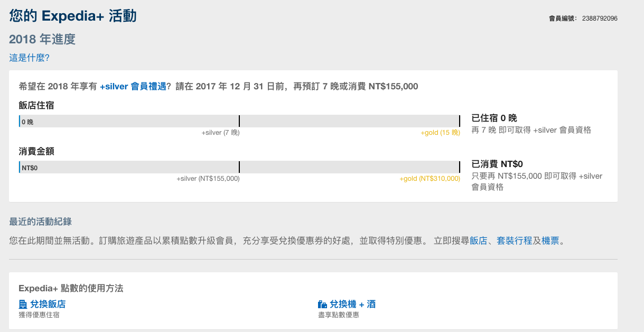The width and height of the screenshot is (644, 332).
Task: Follow the 飯店 search link
Action: point(478,241)
